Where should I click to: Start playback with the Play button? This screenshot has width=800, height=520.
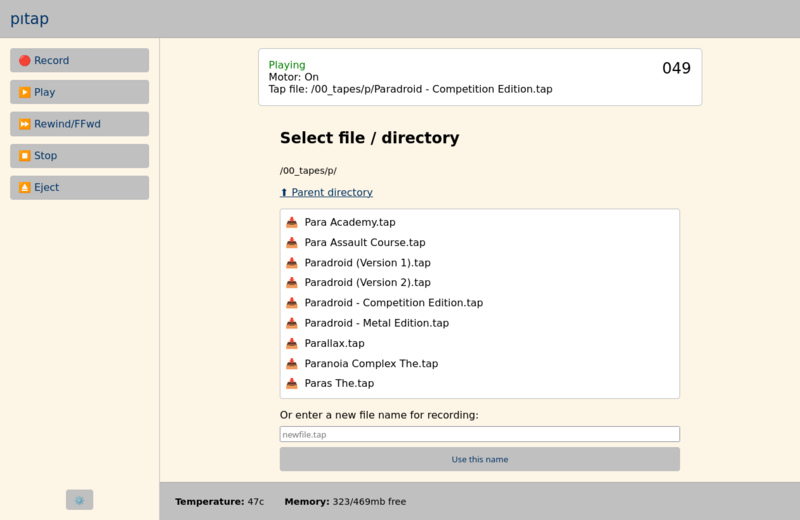point(80,92)
